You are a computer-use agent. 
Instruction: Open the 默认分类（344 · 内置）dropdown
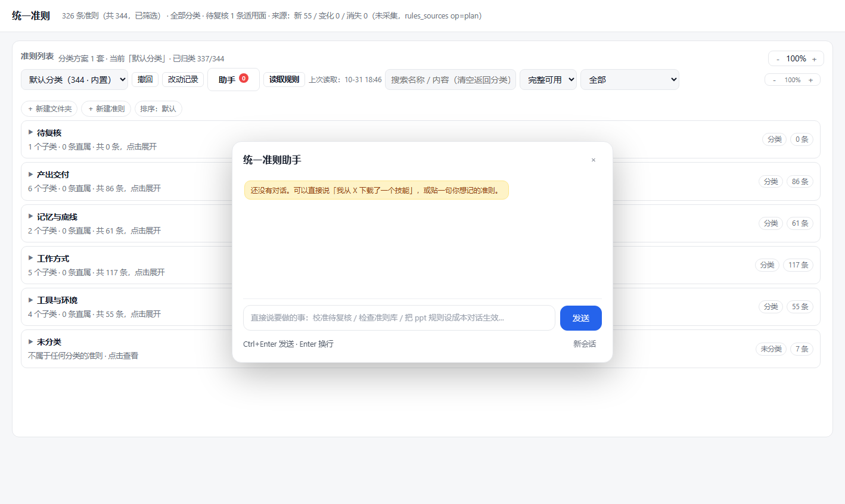click(x=74, y=80)
